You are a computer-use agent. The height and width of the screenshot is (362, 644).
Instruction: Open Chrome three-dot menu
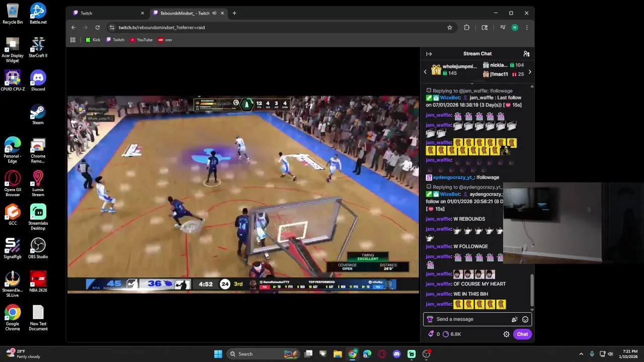pos(527,28)
